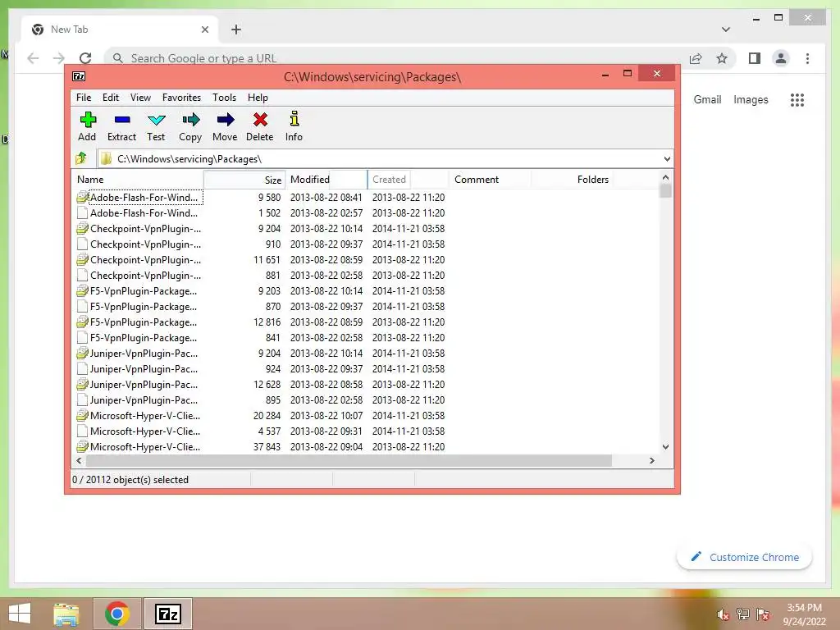Viewport: 840px width, 630px height.
Task: Open a new Chrome tab
Action: (x=235, y=30)
